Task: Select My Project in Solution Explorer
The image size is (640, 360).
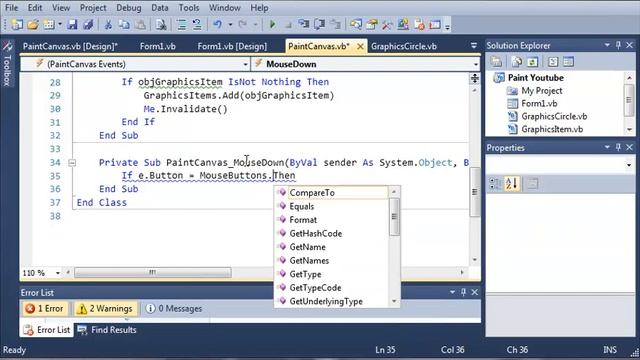Action: click(542, 91)
